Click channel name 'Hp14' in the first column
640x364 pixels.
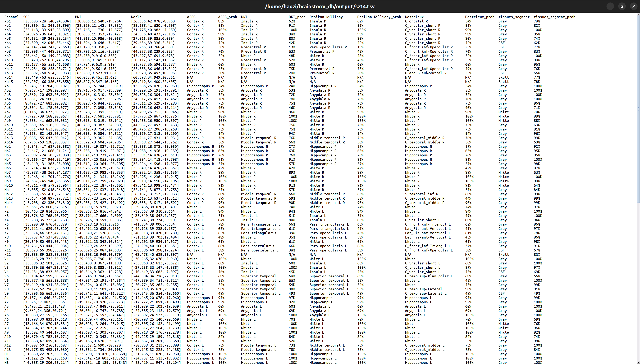8,203
